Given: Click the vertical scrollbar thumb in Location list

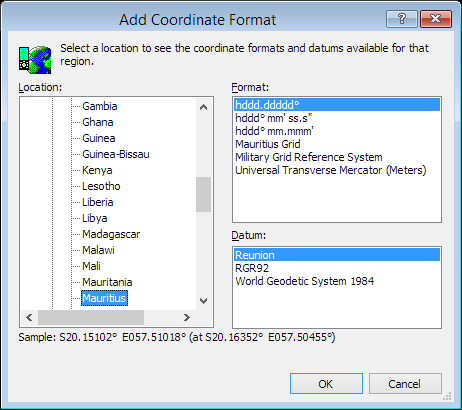Looking at the screenshot, I should [x=203, y=194].
